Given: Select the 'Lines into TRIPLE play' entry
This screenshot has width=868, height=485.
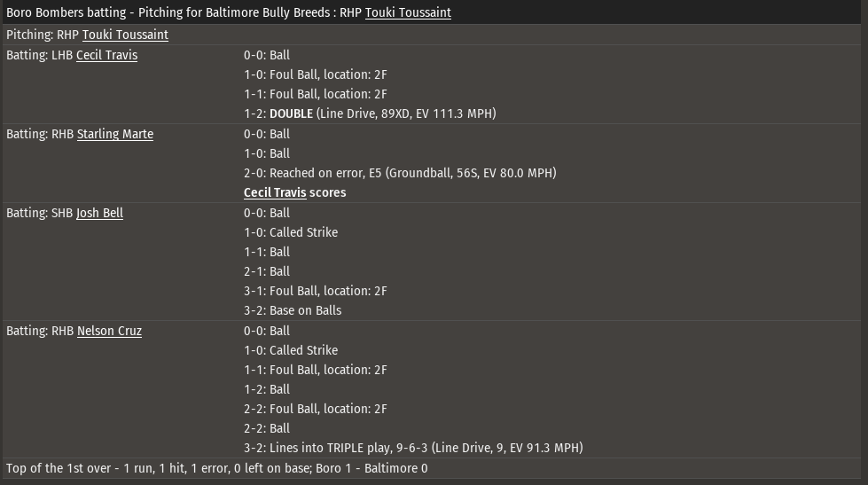Looking at the screenshot, I should tap(413, 448).
